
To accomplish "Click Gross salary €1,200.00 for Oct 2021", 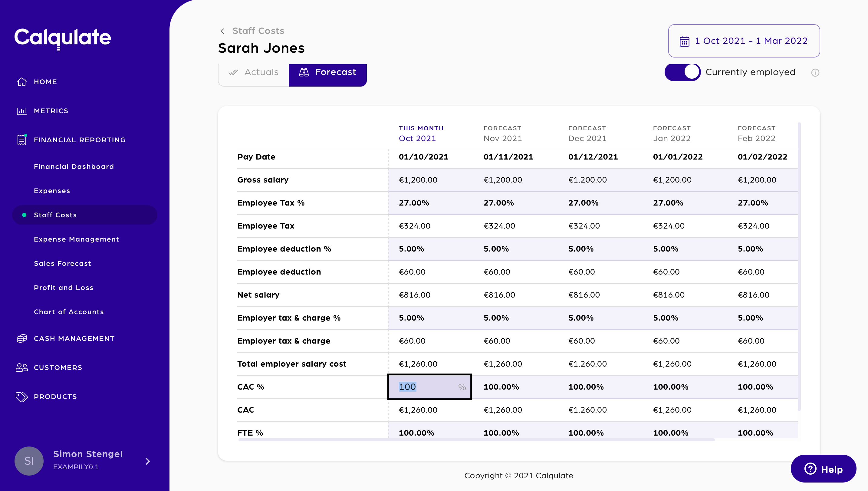I will coord(418,180).
